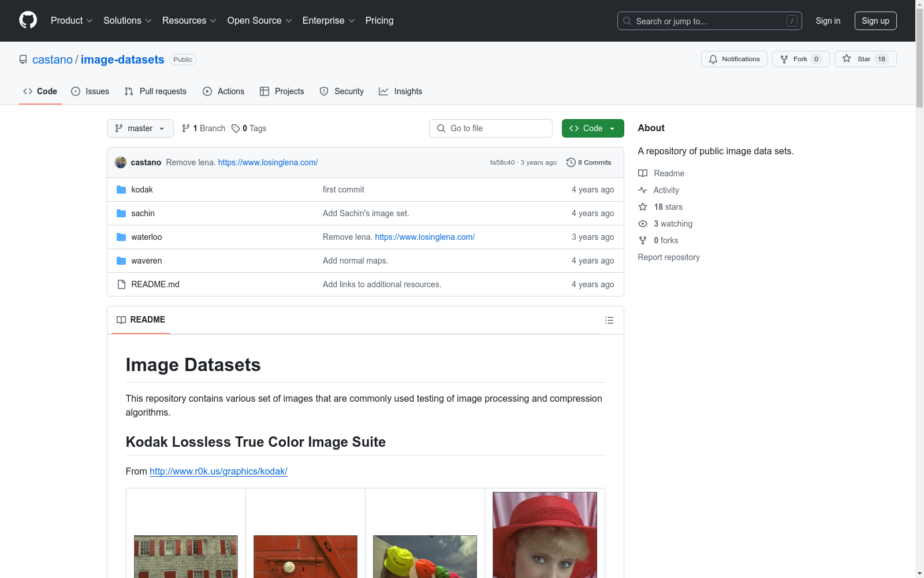Open the Actions tab

[223, 91]
